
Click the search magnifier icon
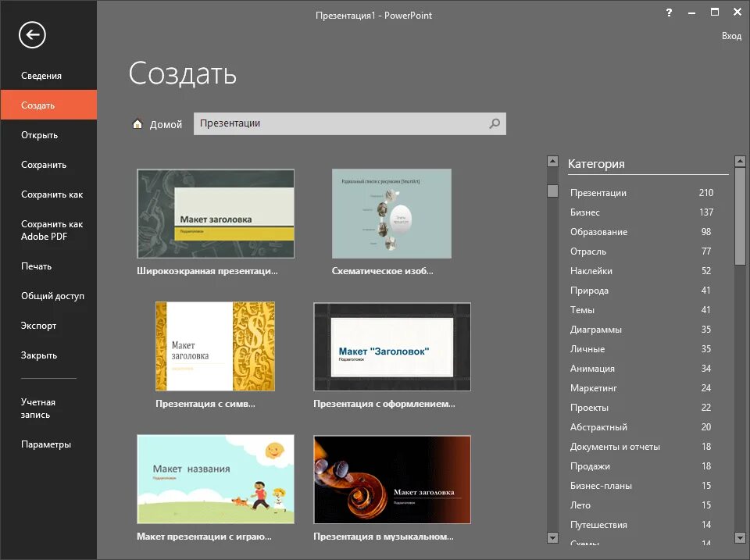coord(495,123)
